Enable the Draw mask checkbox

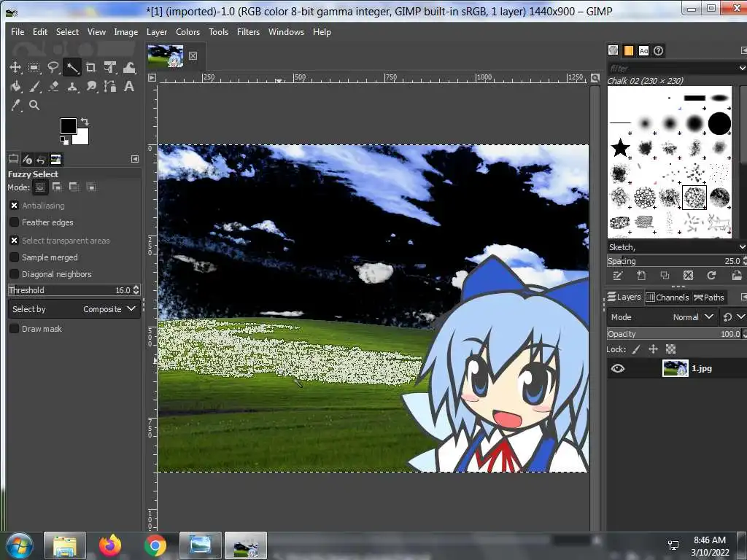[x=15, y=329]
